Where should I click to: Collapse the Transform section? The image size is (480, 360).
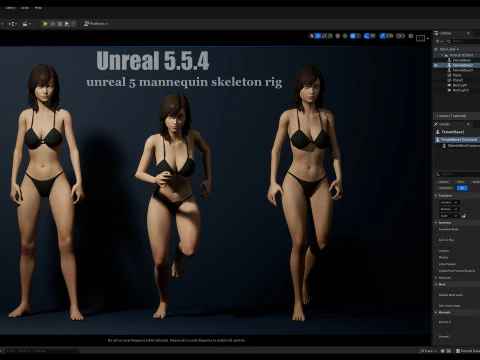(436, 195)
